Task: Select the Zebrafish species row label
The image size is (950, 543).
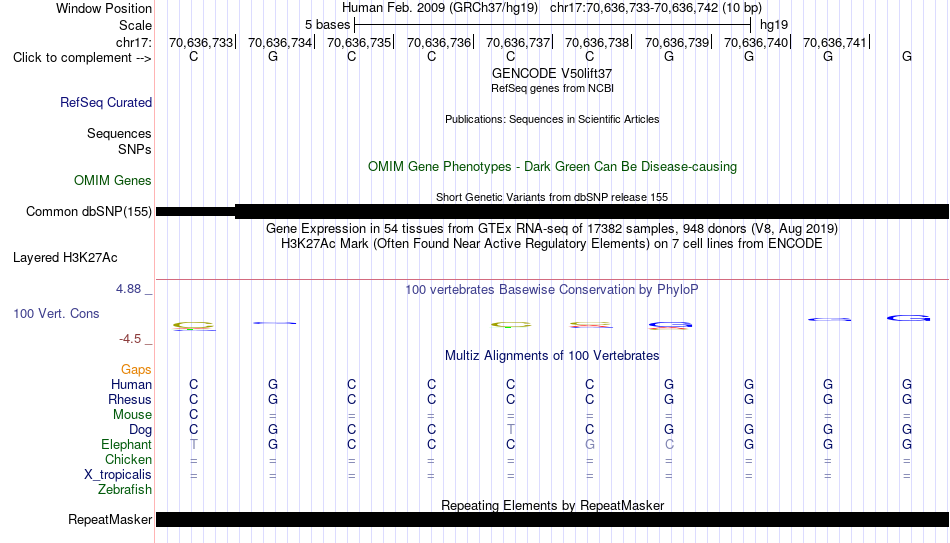Action: (x=125, y=489)
